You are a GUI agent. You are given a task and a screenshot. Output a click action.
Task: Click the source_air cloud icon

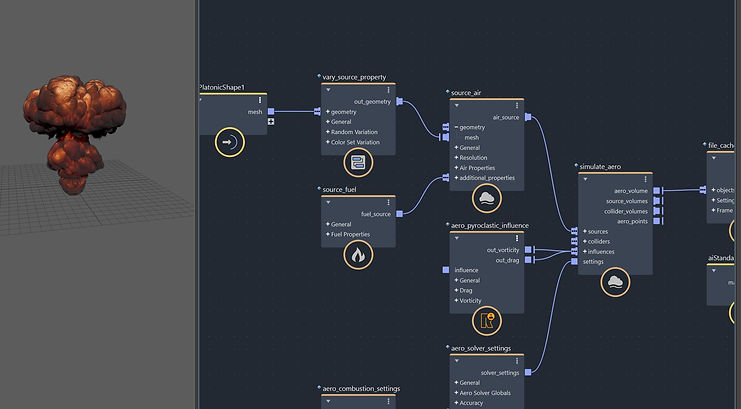487,199
